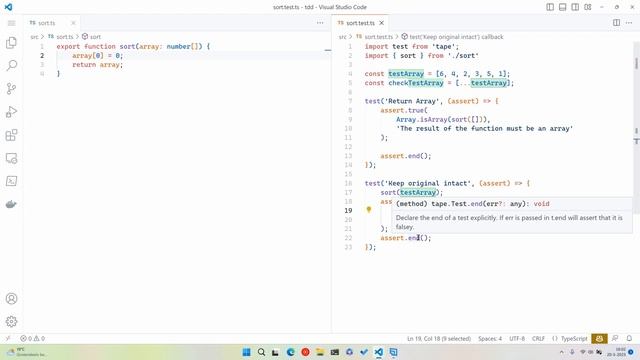Open the Source Control view
This screenshot has height=360, width=640.
[x=11, y=89]
